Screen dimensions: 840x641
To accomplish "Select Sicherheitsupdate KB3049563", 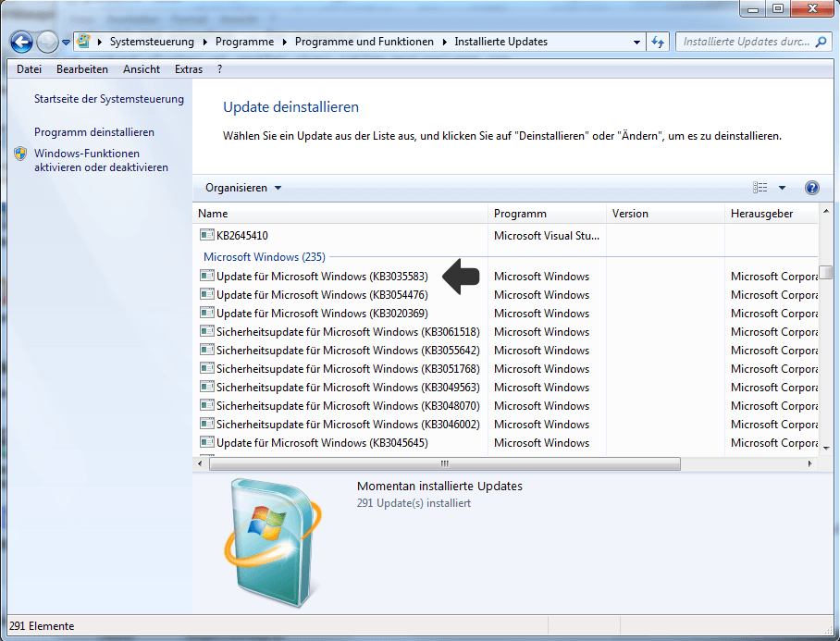I will pyautogui.click(x=348, y=388).
